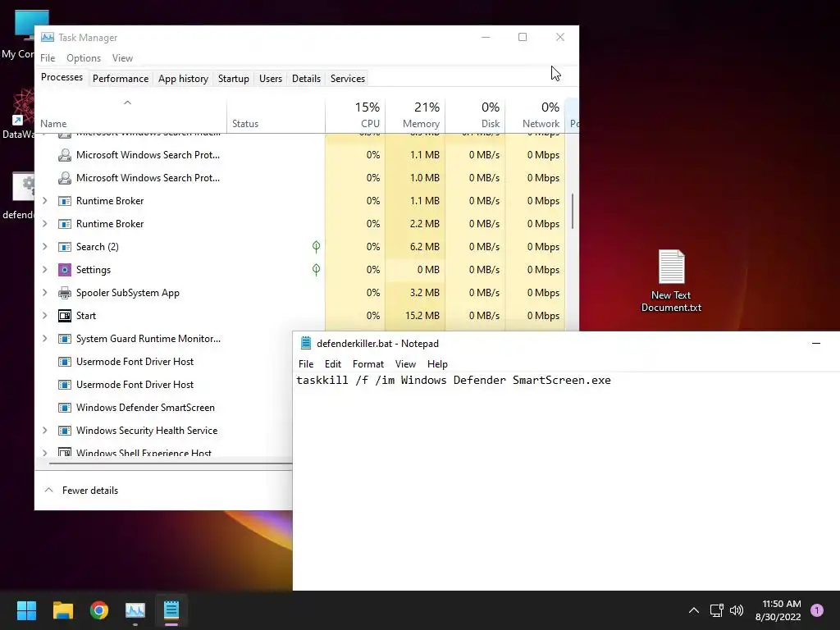Screen dimensions: 840x630
Task: Open network status tray icon
Action: [x=716, y=609]
